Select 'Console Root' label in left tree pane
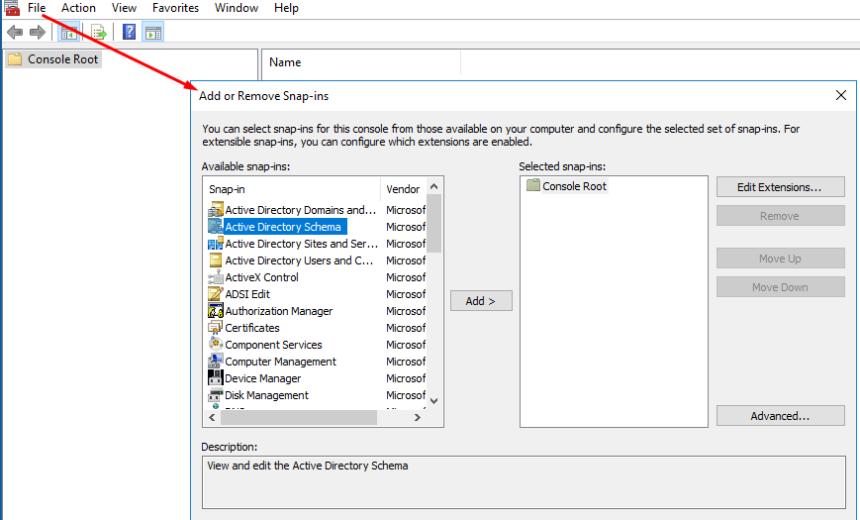This screenshot has height=520, width=860. coord(63,59)
